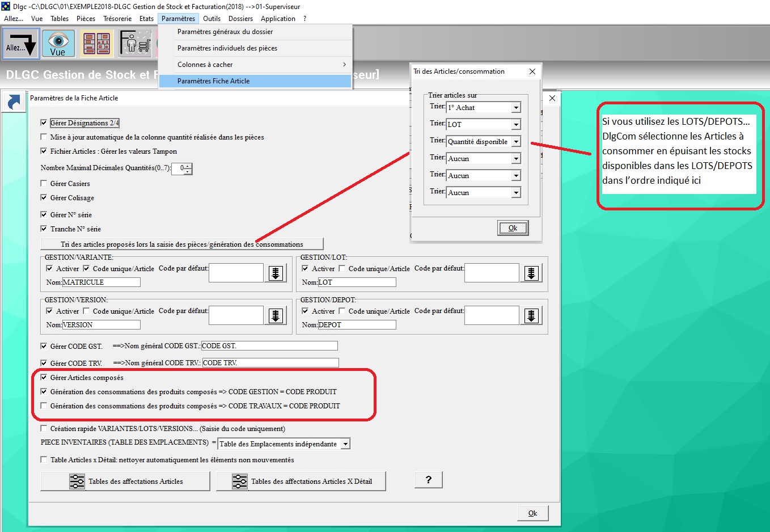Click the Nom général CODE GST field

tap(269, 345)
